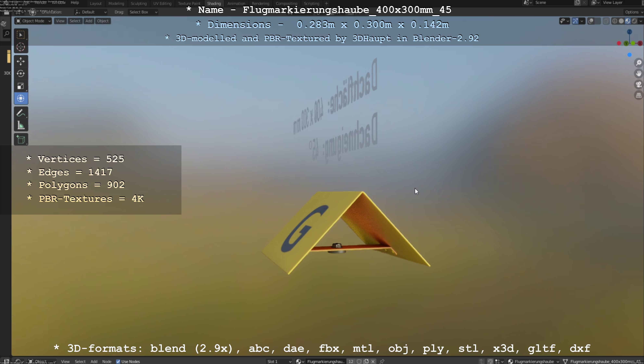
Task: Toggle X-Ray mode button
Action: (606, 21)
